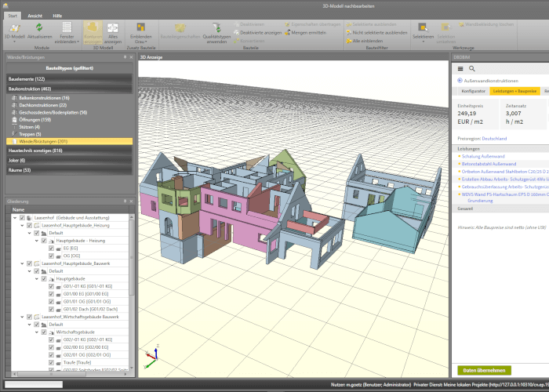Open the Einblenden Grau dropdown
The image size is (549, 392).
(140, 32)
